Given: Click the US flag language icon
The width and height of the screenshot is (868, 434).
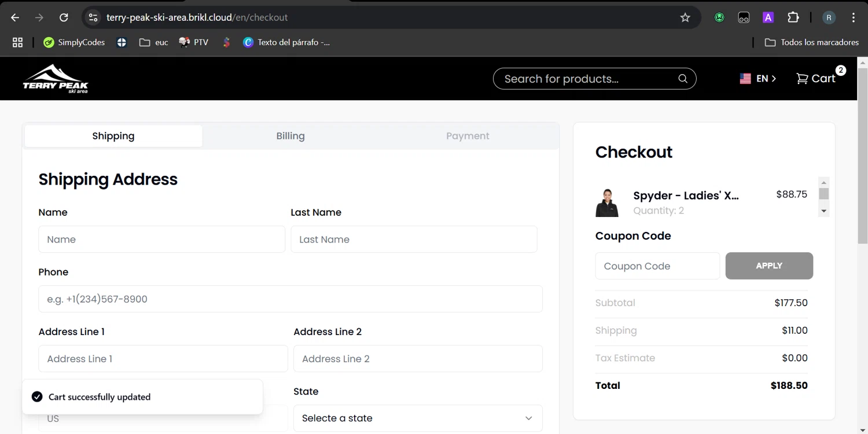Looking at the screenshot, I should click(x=745, y=79).
